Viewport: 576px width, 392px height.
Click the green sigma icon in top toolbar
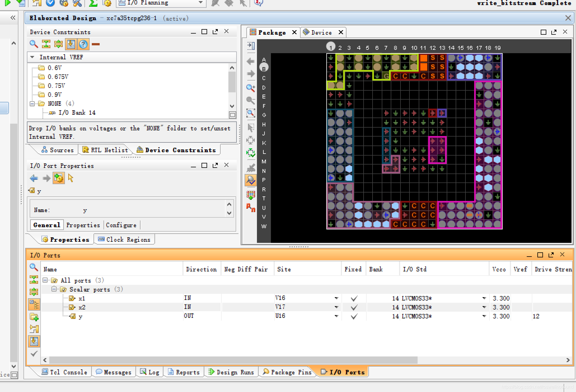pos(93,3)
